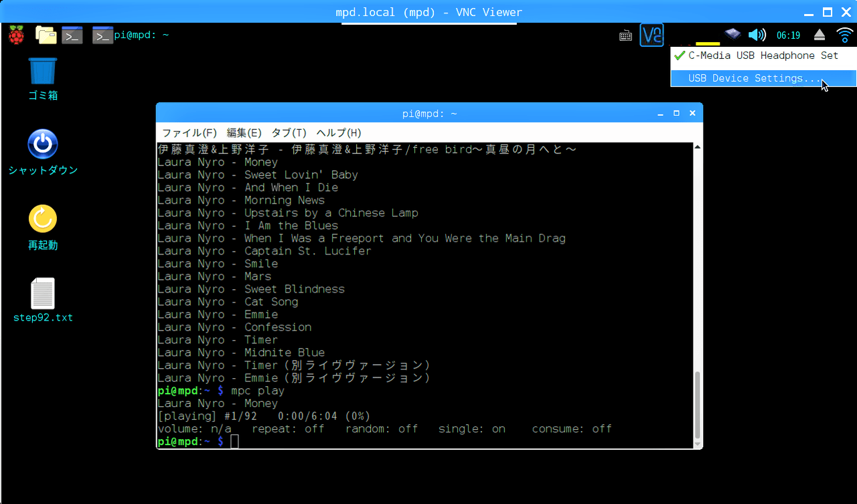Close the VNC Viewer window

(845, 12)
